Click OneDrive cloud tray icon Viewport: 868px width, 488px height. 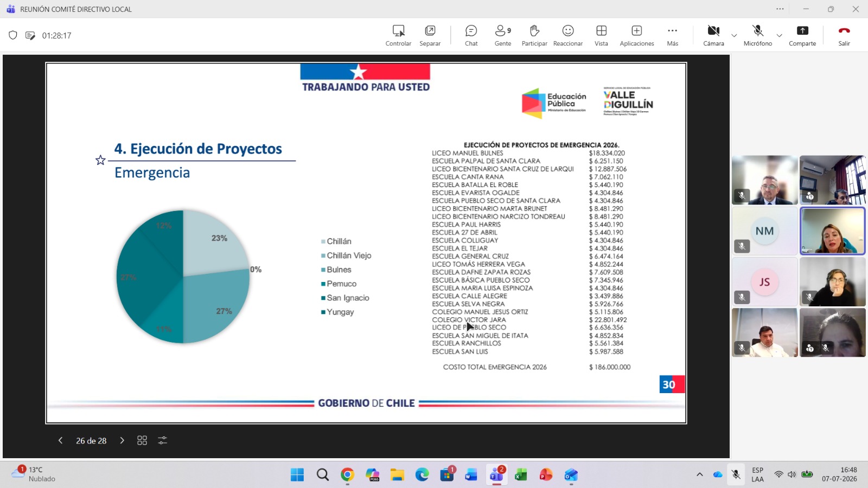coord(718,474)
